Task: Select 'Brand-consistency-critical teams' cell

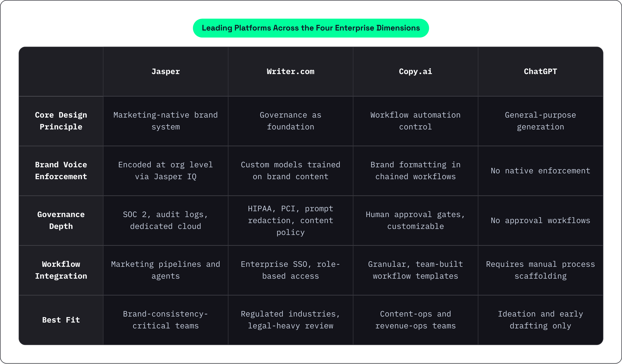Action: click(x=166, y=320)
